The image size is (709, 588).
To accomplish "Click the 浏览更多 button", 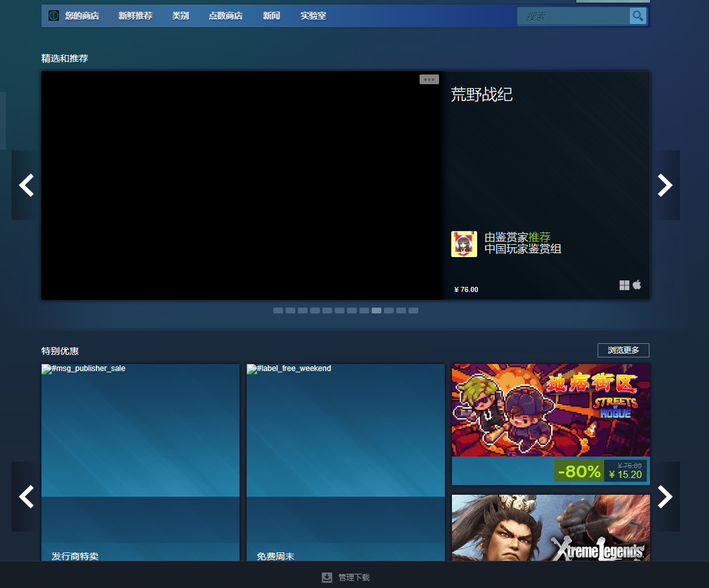I will coord(623,350).
